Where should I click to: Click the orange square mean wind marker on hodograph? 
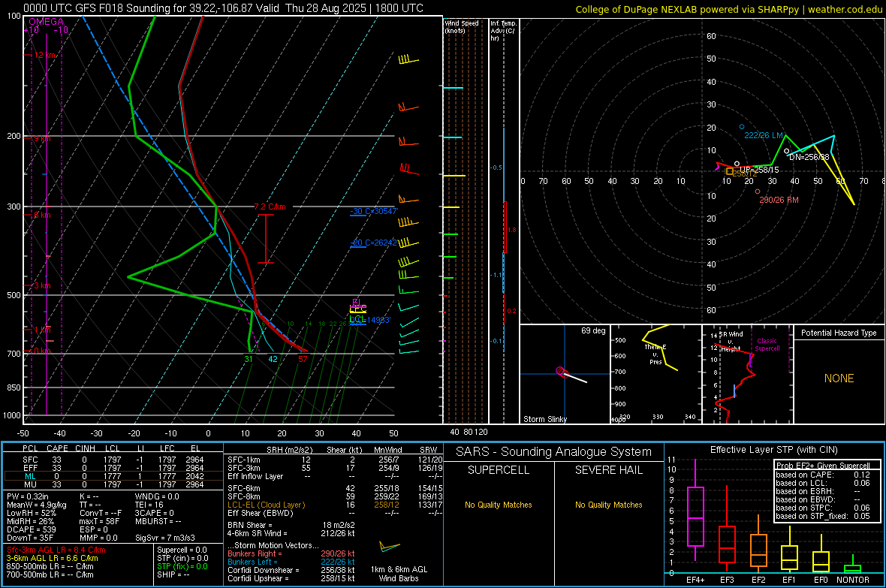730,171
